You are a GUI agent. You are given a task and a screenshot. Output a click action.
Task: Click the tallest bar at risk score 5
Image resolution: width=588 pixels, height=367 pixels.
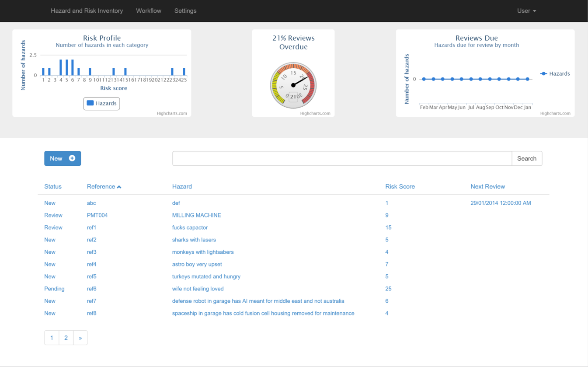pyautogui.click(x=67, y=67)
